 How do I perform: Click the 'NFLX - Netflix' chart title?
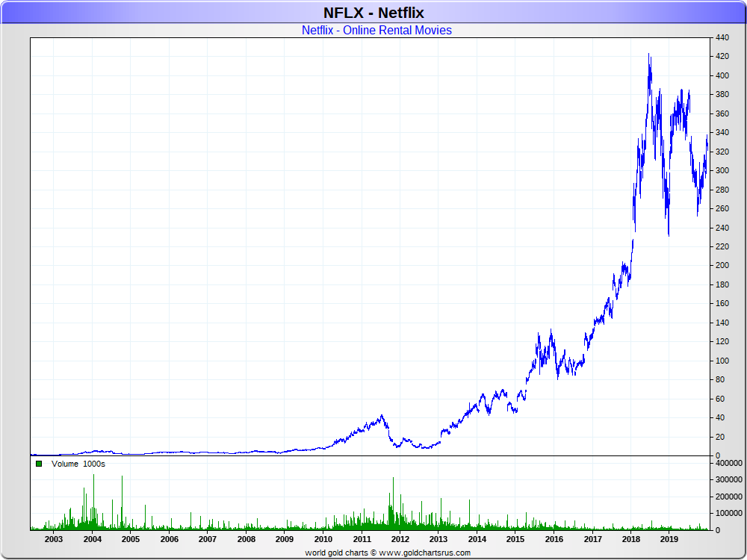[373, 13]
